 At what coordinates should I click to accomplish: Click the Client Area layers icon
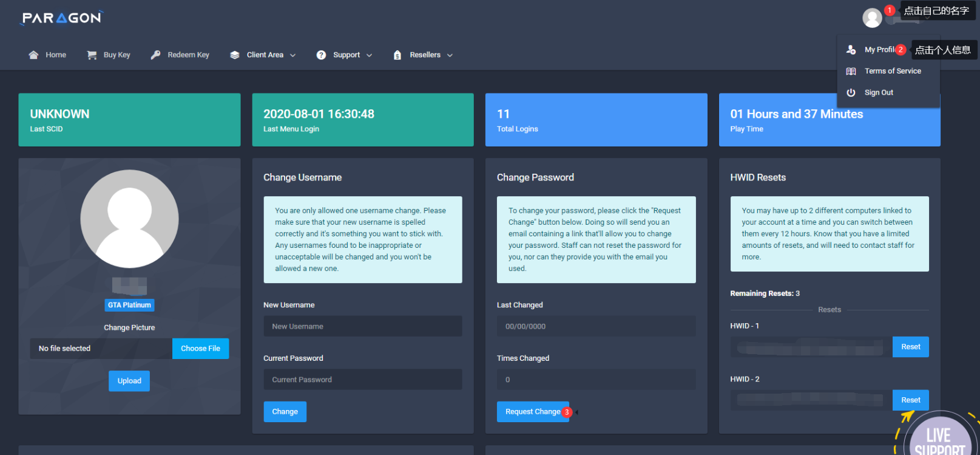pyautogui.click(x=235, y=55)
